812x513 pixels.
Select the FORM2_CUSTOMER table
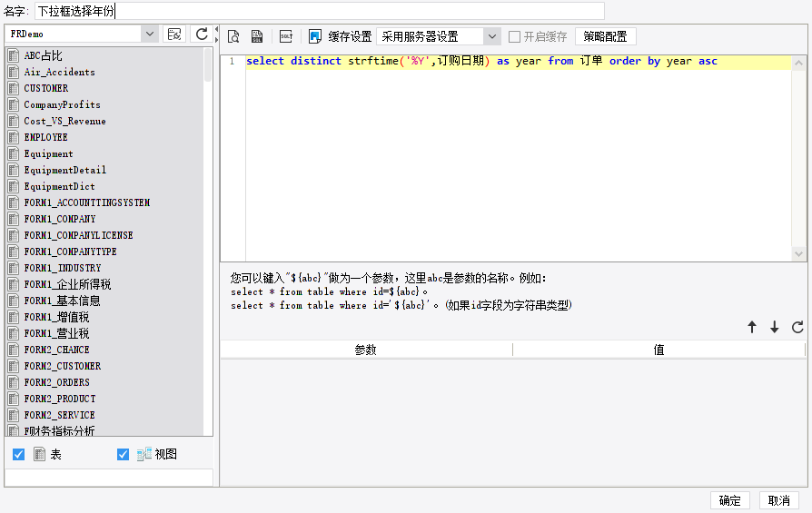62,366
